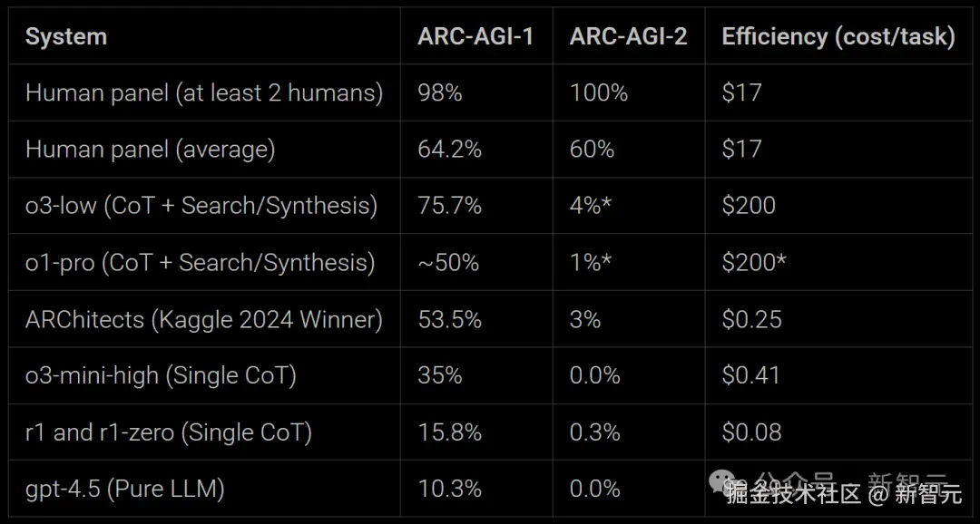Viewport: 980px width, 524px height.
Task: Click the 100% ARC-AGI-2 score
Action: pos(599,92)
